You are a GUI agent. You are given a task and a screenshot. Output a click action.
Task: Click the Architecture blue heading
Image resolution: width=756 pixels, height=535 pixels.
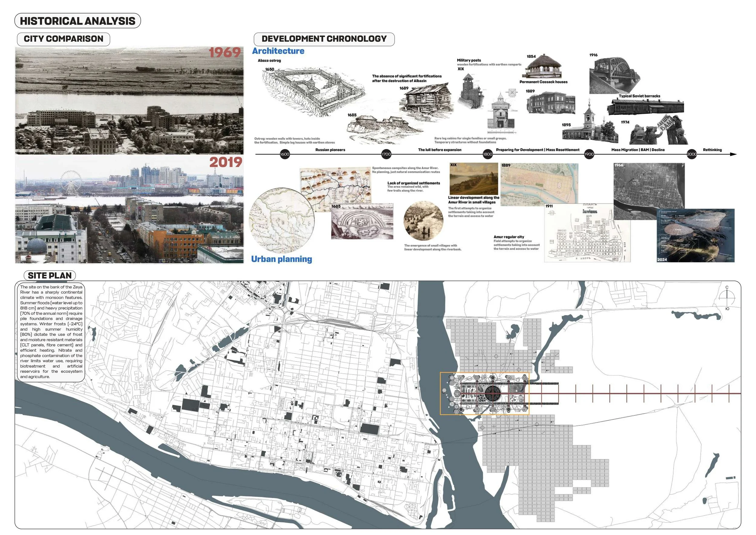pos(278,51)
